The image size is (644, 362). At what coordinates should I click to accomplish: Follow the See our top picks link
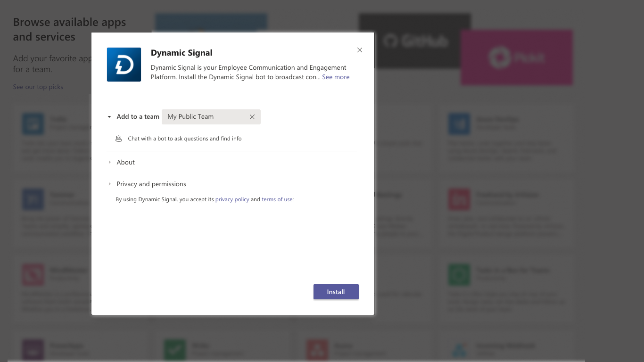38,87
